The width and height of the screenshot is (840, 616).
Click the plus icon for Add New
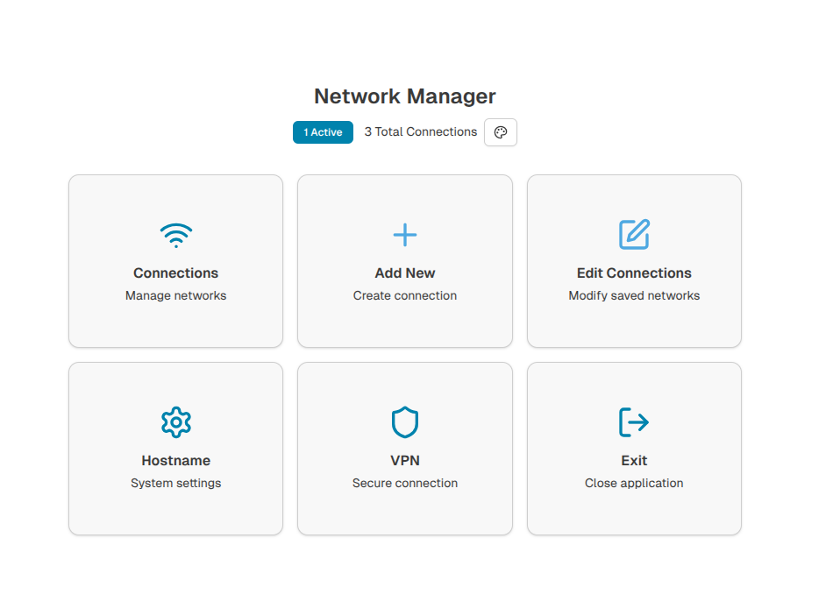[405, 235]
